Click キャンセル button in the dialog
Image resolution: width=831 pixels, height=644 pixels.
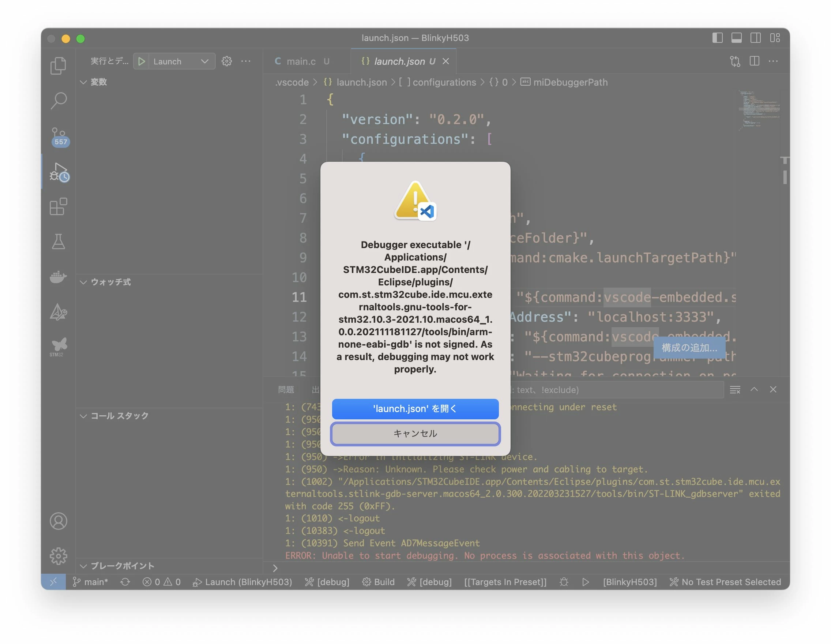click(415, 434)
